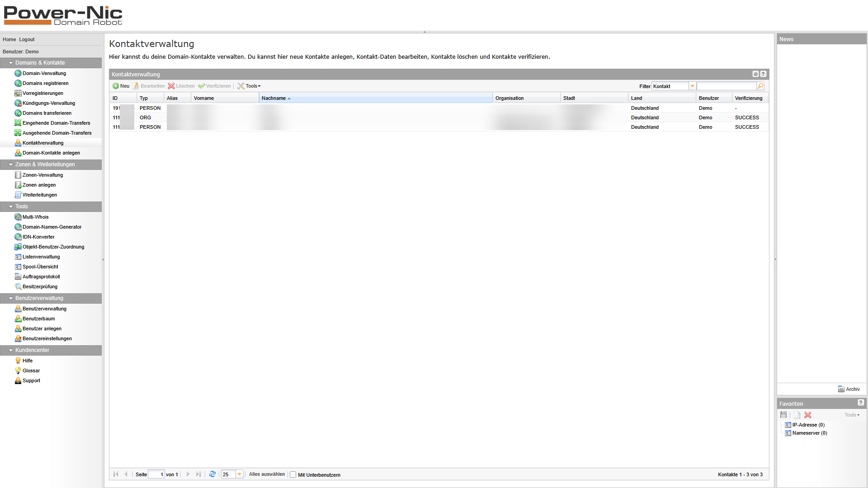Click the save disk icon in Favoriten
868x488 pixels.
coord(783,415)
